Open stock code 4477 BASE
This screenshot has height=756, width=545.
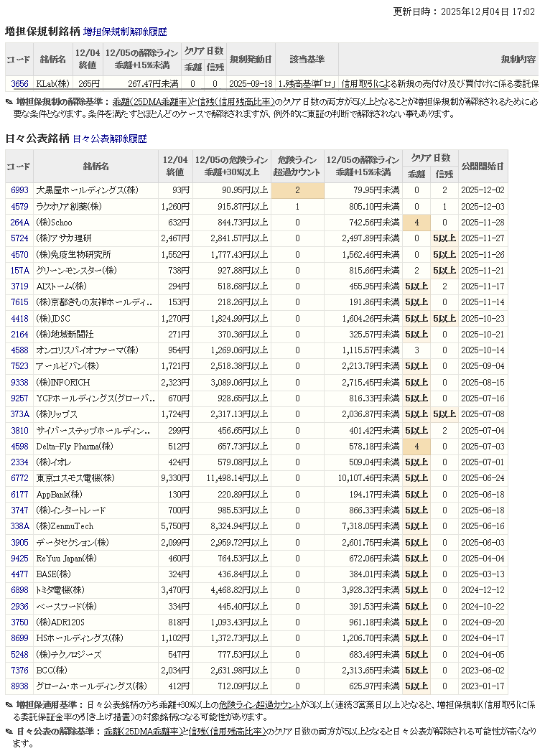point(19,574)
